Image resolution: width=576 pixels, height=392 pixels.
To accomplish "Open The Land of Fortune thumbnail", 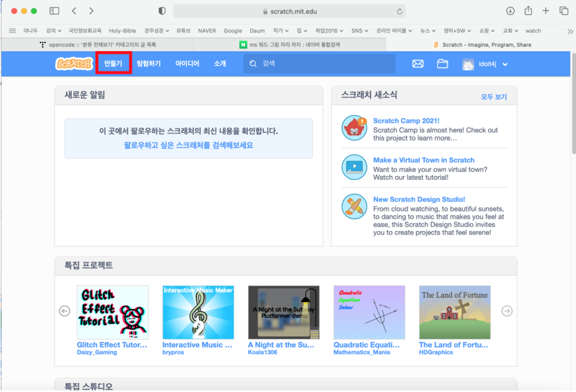I will [x=455, y=312].
